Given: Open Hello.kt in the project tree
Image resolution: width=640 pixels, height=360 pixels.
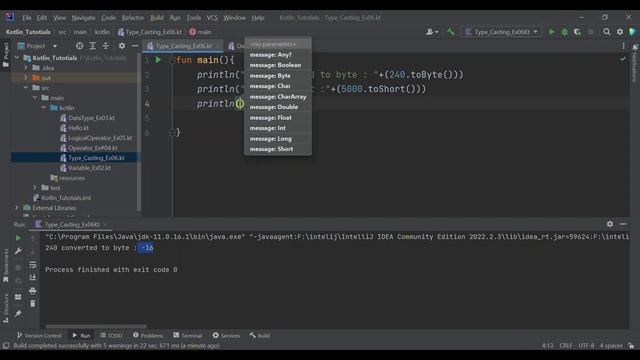Looking at the screenshot, I should coord(78,128).
